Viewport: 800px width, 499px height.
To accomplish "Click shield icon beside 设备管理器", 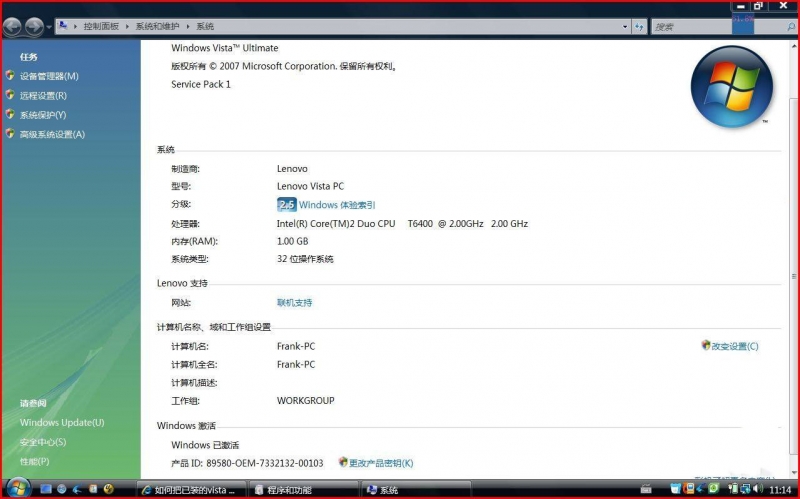I will pyautogui.click(x=10, y=76).
